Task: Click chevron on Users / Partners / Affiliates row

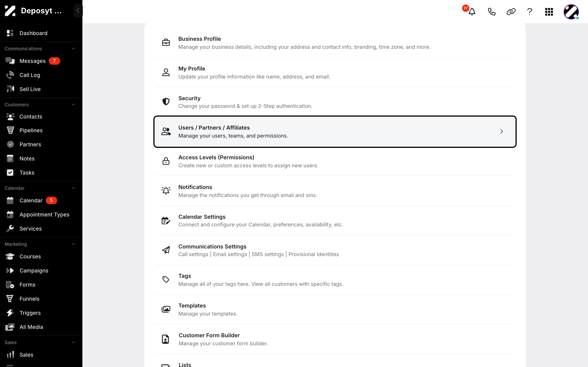Action: point(502,131)
